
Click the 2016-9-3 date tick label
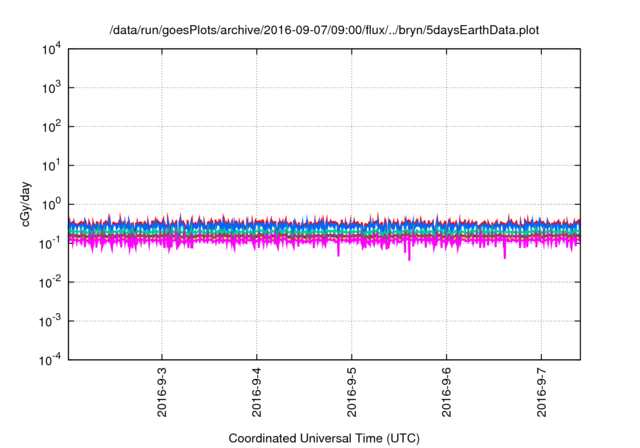click(x=162, y=392)
